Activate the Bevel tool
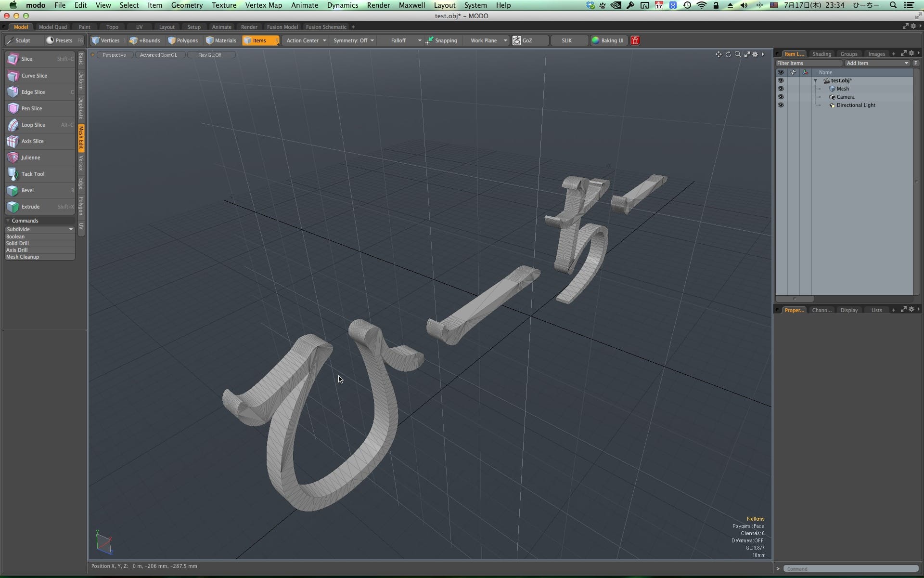This screenshot has width=924, height=578. [27, 190]
